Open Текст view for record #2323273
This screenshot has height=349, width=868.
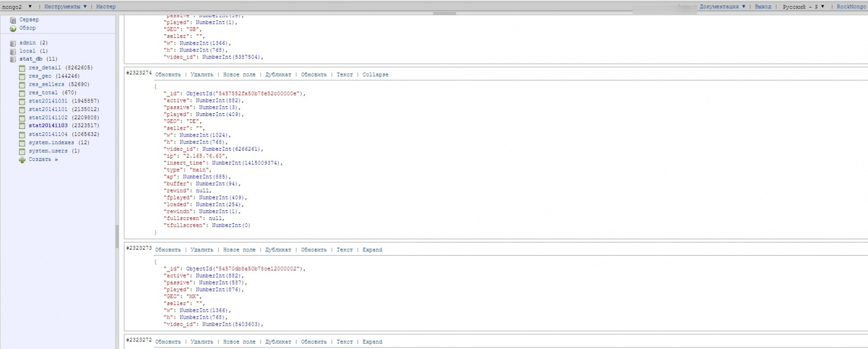coord(344,250)
